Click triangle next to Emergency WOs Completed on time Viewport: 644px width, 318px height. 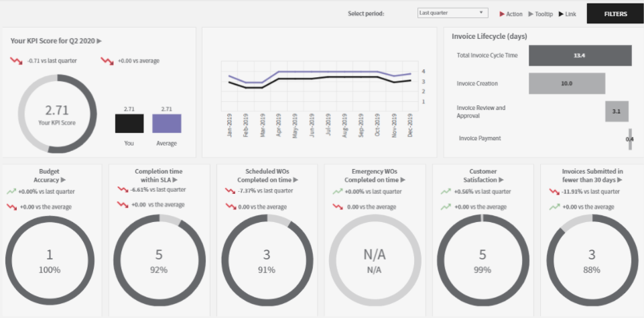[403, 180]
